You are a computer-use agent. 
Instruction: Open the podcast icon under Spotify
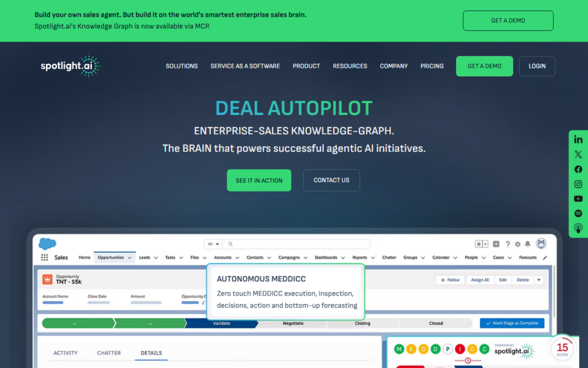click(x=578, y=228)
